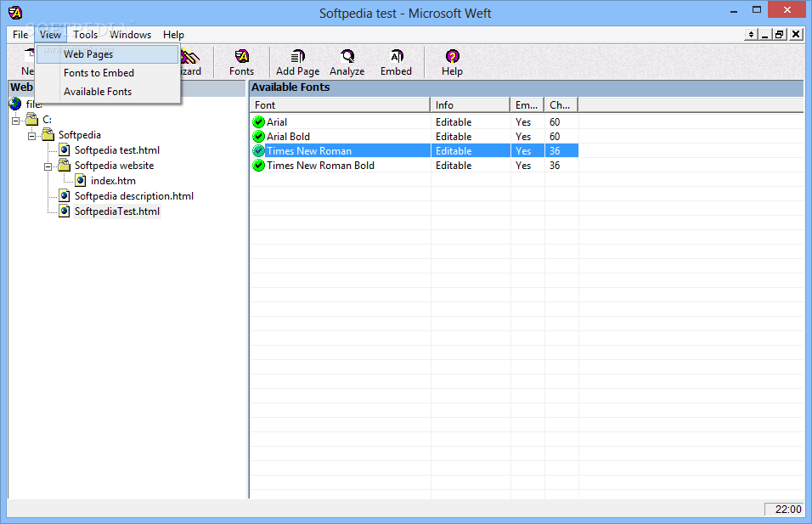The image size is (812, 524).
Task: Collapse the C: drive tree node
Action: click(16, 121)
